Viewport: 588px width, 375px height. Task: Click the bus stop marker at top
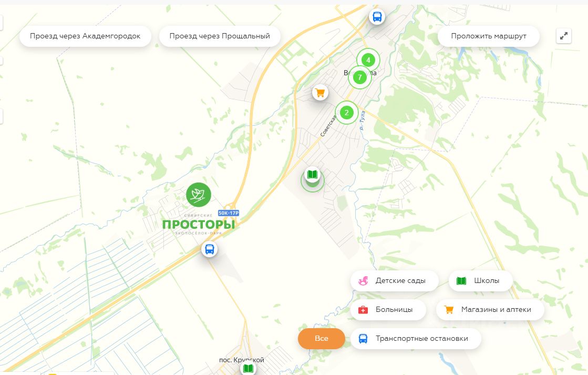377,17
